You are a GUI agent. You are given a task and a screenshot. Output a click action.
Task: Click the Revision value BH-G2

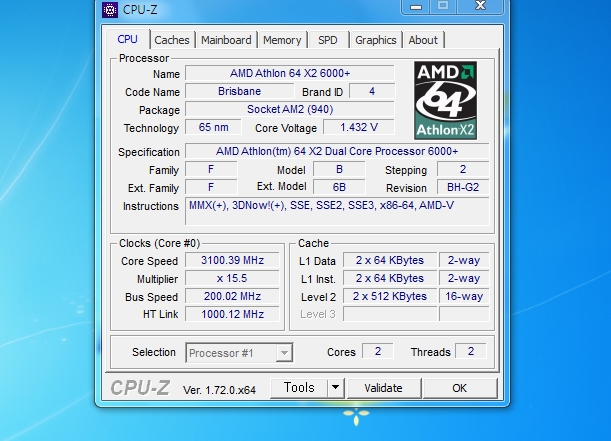click(x=463, y=187)
